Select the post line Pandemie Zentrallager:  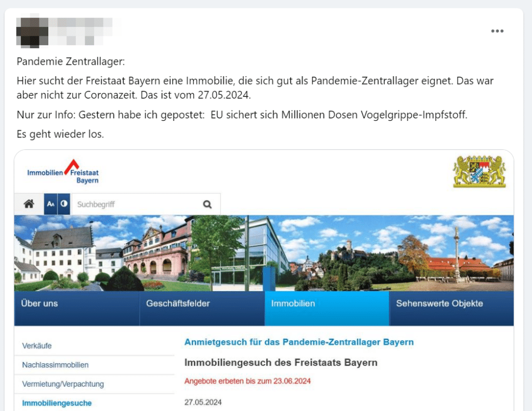point(71,62)
